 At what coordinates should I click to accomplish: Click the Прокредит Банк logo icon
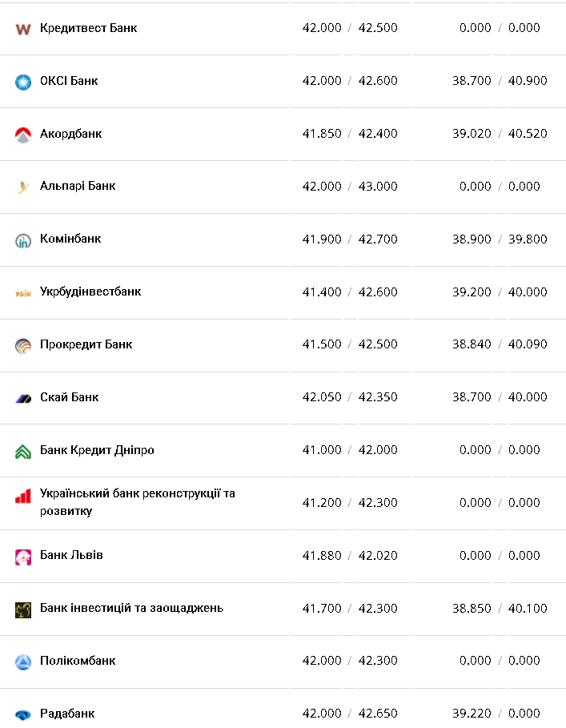tap(22, 346)
